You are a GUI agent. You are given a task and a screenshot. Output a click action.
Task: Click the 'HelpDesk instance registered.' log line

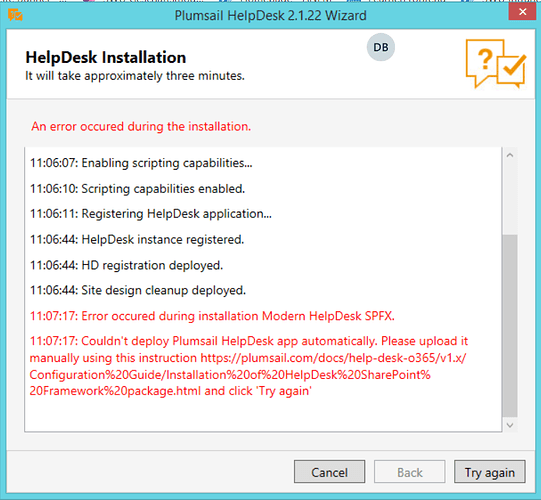pyautogui.click(x=137, y=239)
